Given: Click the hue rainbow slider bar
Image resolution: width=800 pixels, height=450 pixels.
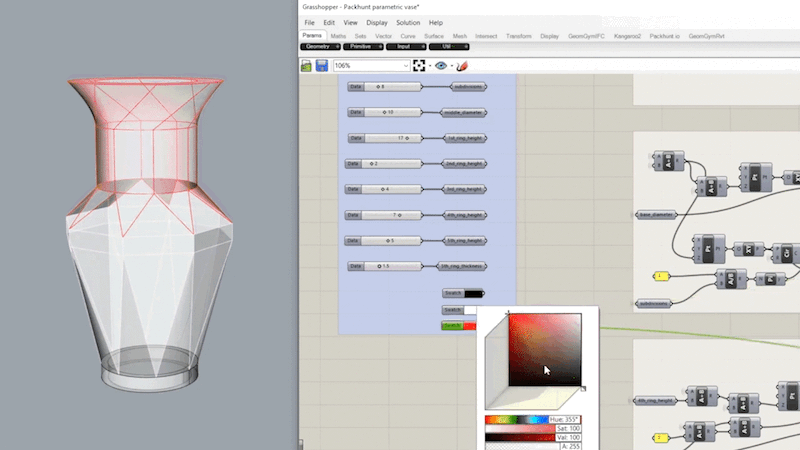Looking at the screenshot, I should [516, 419].
